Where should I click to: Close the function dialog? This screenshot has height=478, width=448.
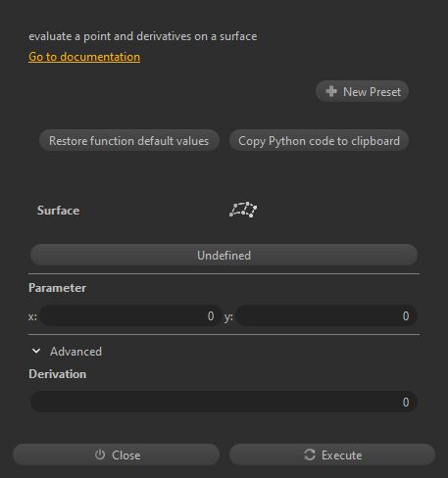tap(116, 454)
